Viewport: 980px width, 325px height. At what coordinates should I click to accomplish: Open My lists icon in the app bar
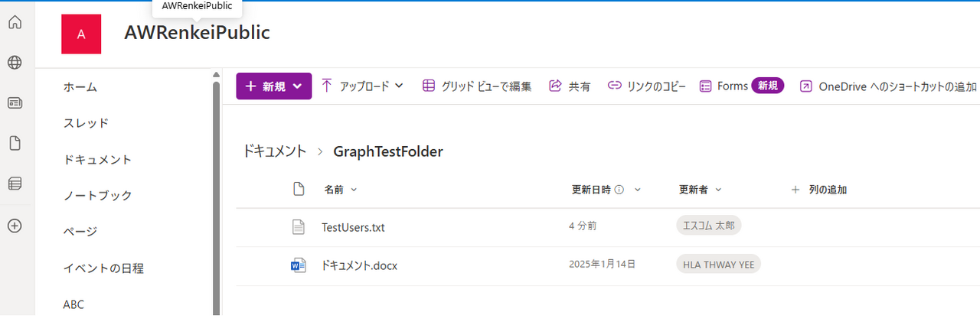15,184
